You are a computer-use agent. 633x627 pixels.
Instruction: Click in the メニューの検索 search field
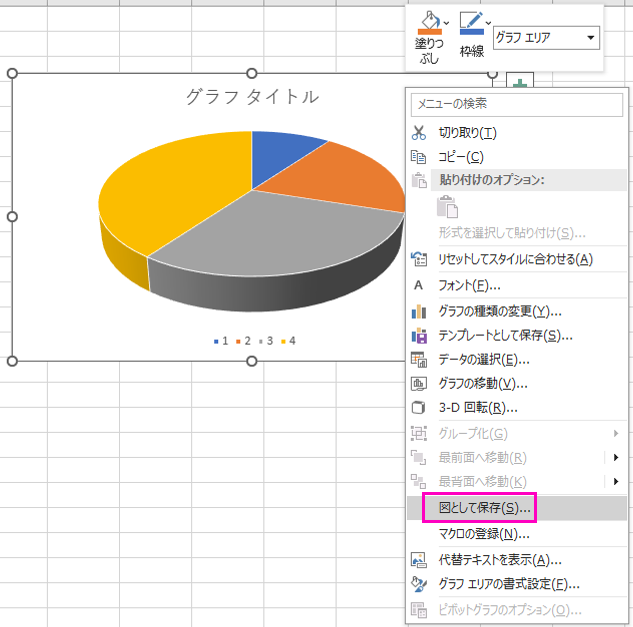517,105
